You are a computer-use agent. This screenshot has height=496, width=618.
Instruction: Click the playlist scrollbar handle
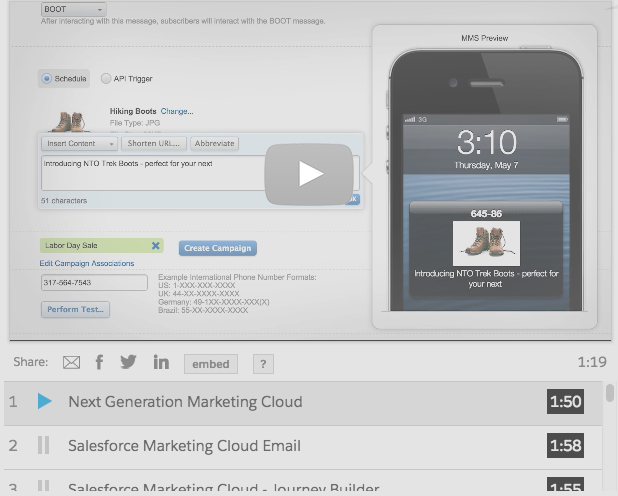[x=610, y=393]
